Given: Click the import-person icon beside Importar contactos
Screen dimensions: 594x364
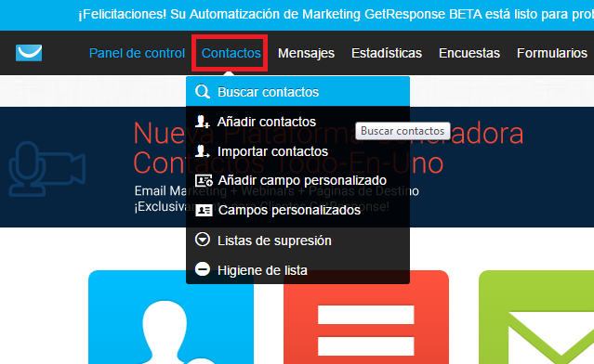Looking at the screenshot, I should tap(203, 151).
